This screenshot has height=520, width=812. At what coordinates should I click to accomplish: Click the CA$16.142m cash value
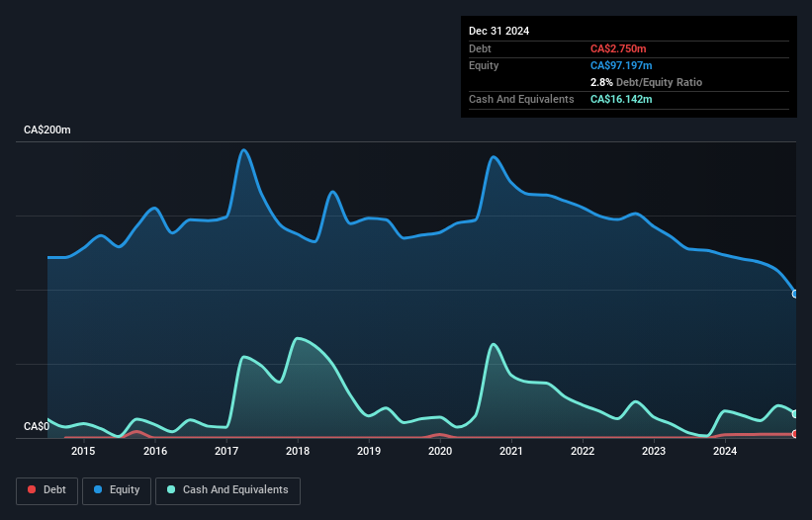click(x=621, y=99)
